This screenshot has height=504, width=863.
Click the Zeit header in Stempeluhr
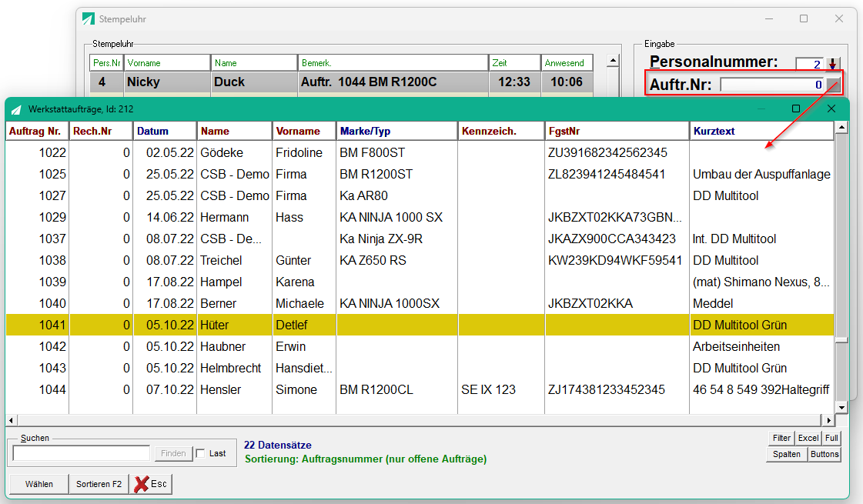514,63
